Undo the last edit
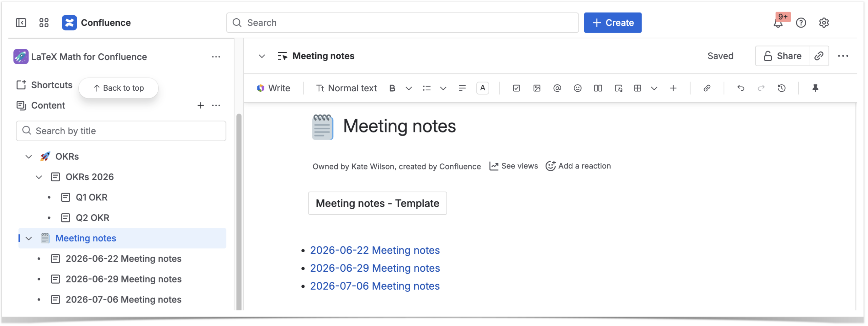Viewport: 868px width, 326px height. [741, 88]
